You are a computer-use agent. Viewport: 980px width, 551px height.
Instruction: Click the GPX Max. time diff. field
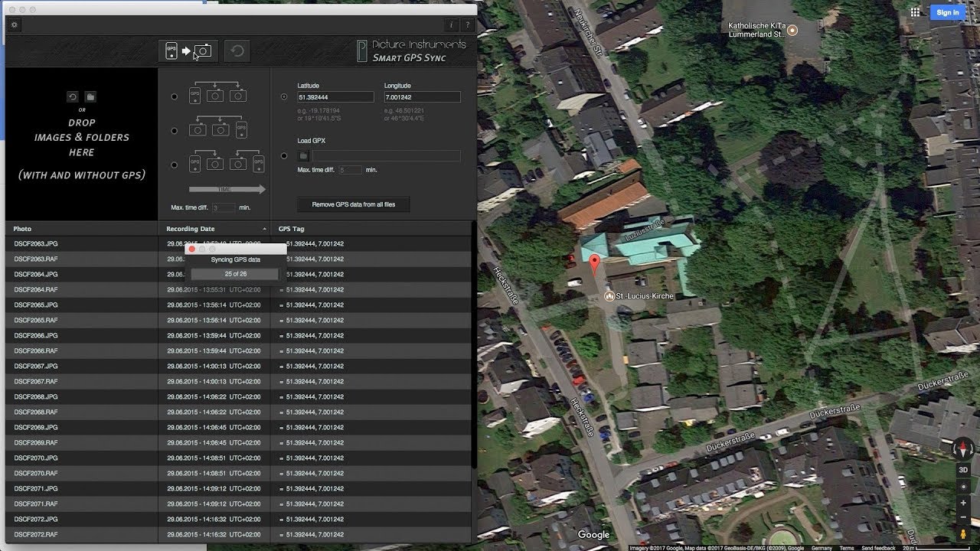click(351, 169)
